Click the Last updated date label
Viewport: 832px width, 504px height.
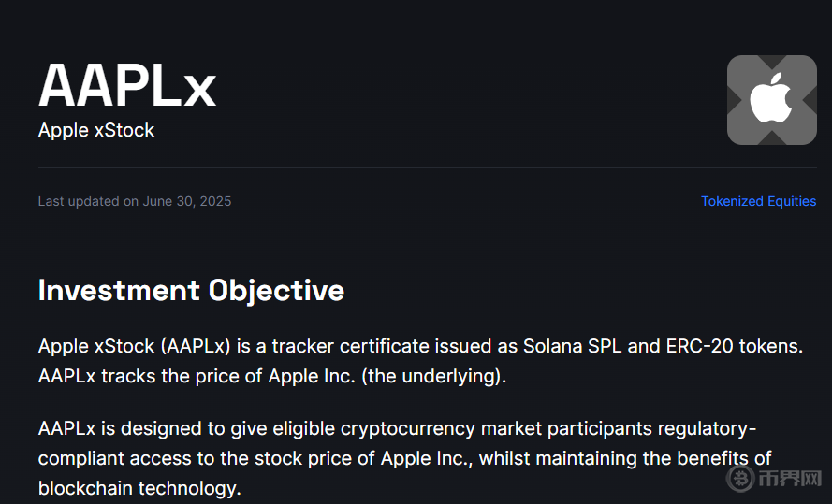134,201
